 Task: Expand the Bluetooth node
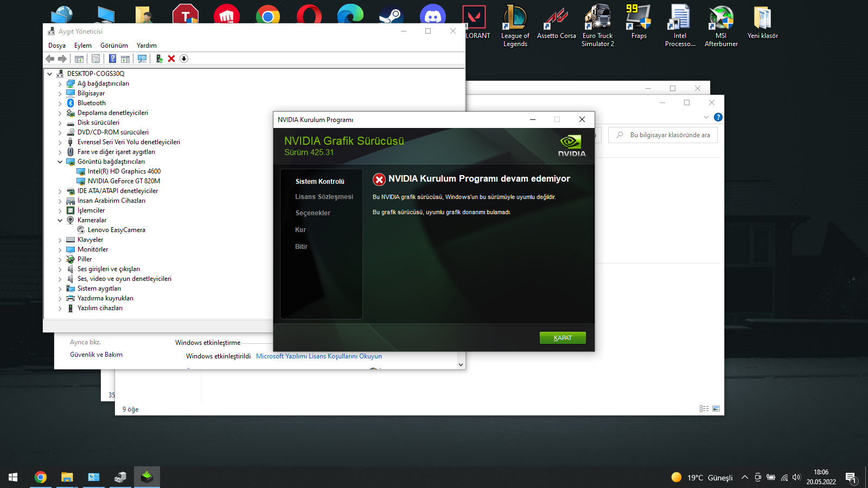pos(60,104)
